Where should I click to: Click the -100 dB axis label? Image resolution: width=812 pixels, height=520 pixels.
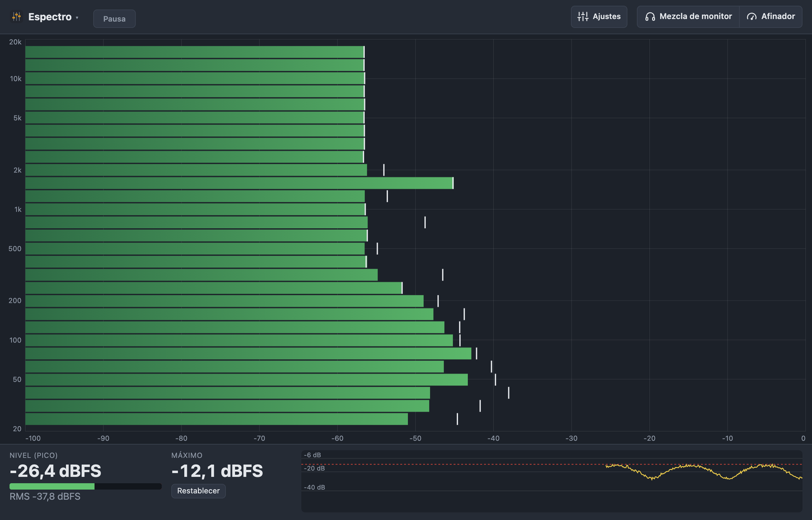pyautogui.click(x=33, y=438)
